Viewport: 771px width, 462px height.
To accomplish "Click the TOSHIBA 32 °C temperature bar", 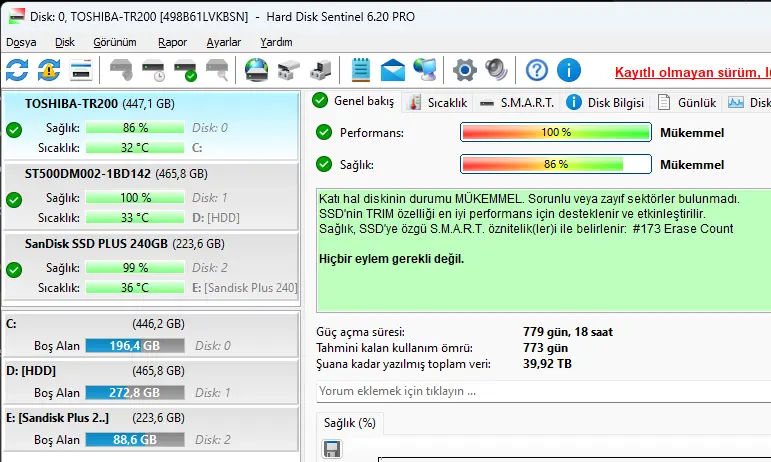I will [x=135, y=147].
